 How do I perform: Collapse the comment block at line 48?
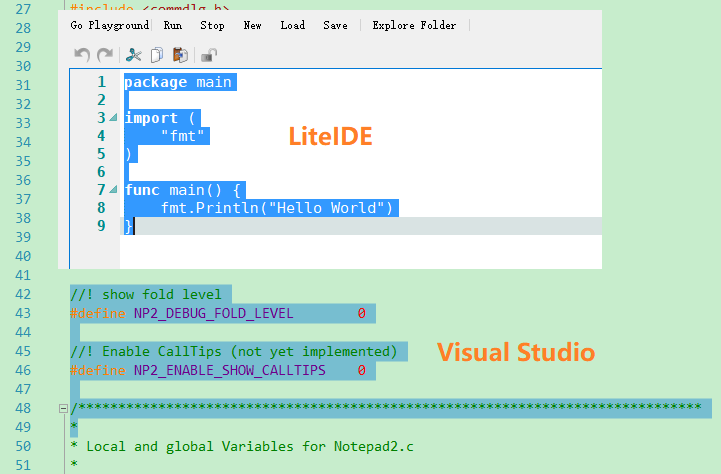click(x=63, y=408)
